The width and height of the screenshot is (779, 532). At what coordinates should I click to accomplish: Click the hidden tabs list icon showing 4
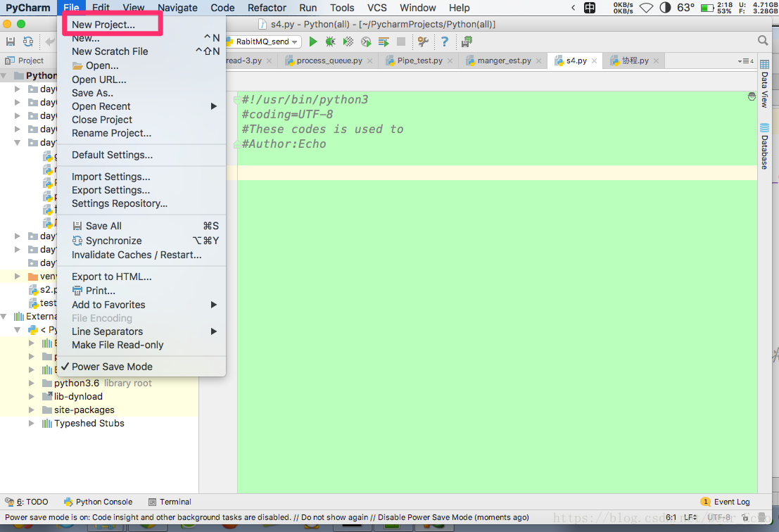pos(746,61)
